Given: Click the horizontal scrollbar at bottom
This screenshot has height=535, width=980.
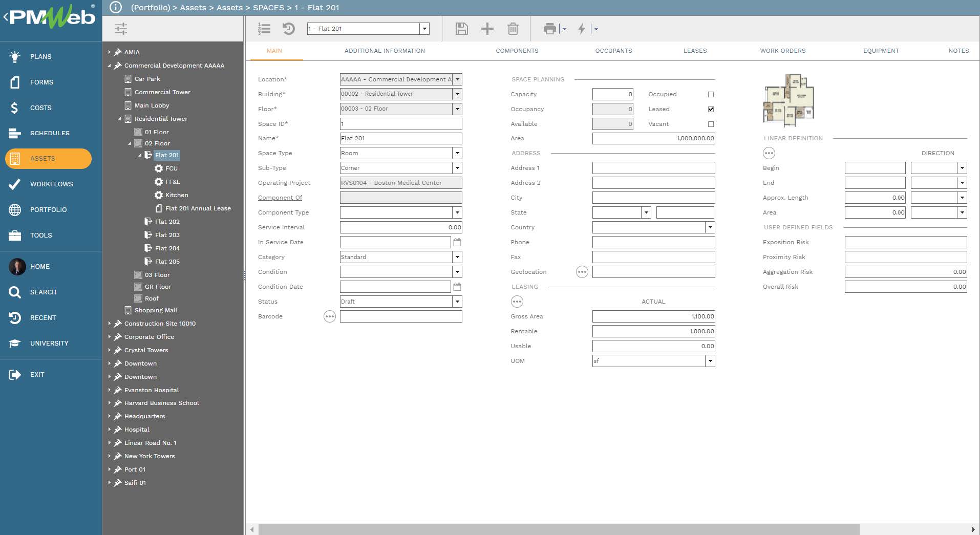Looking at the screenshot, I should (558, 529).
